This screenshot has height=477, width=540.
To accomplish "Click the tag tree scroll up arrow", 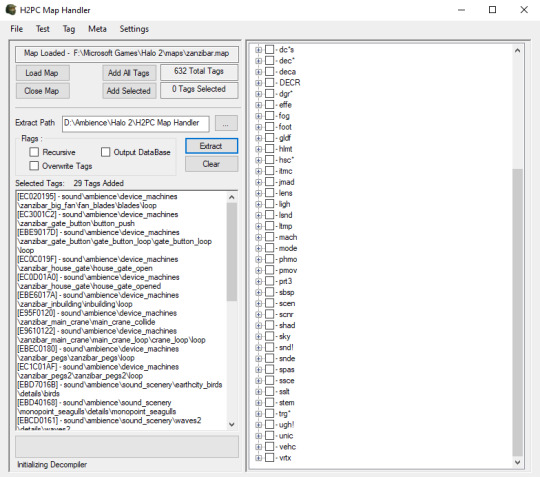I will (517, 51).
